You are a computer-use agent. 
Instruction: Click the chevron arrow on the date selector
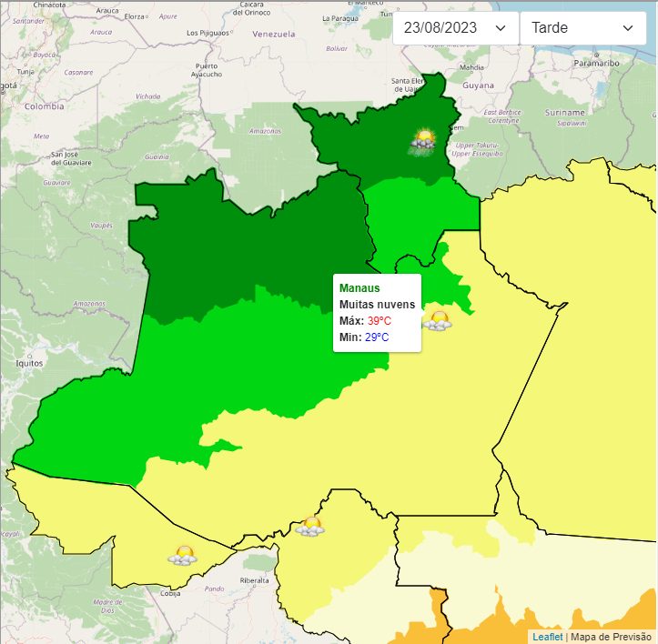coord(501,28)
